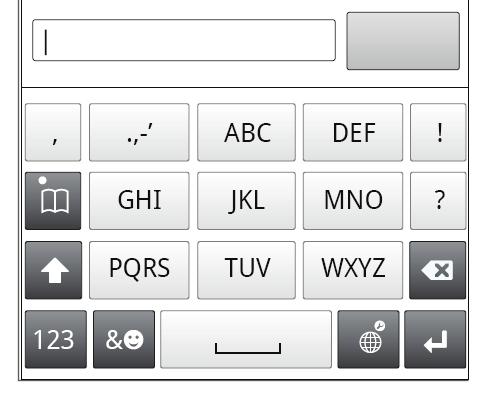Tap the enter return key
Viewport: 487px width, 399px height.
click(x=435, y=339)
